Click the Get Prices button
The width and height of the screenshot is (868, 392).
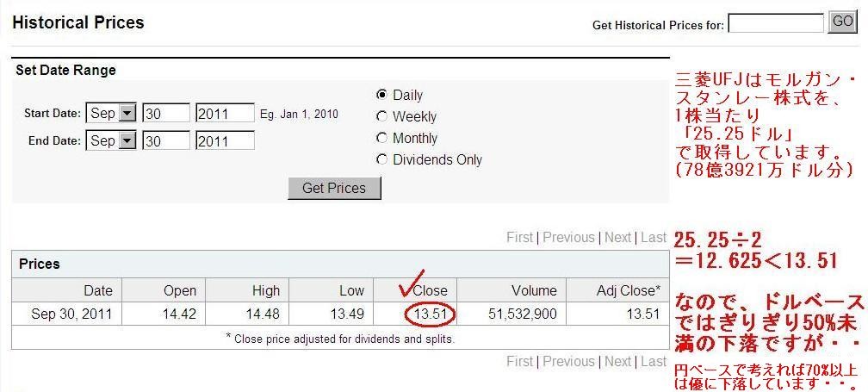point(334,188)
